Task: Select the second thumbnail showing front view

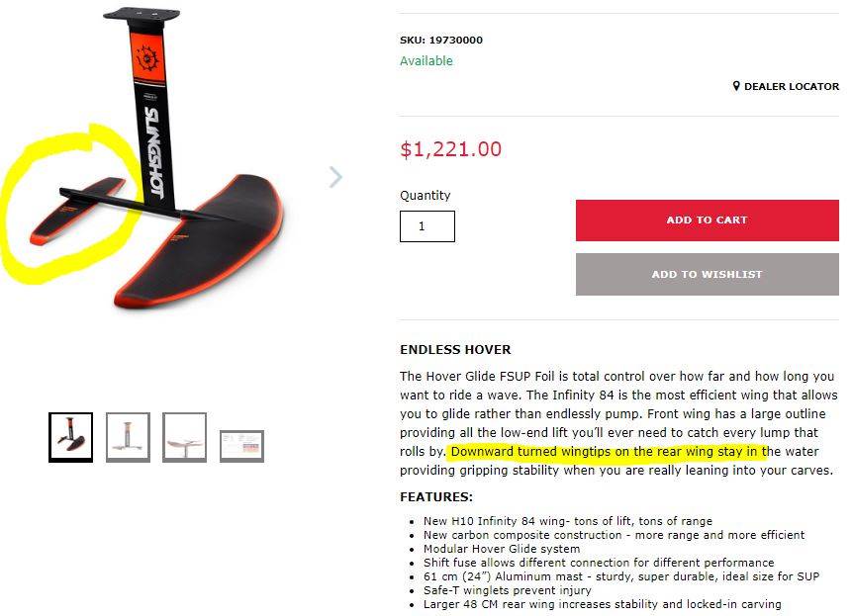Action: pyautogui.click(x=128, y=437)
